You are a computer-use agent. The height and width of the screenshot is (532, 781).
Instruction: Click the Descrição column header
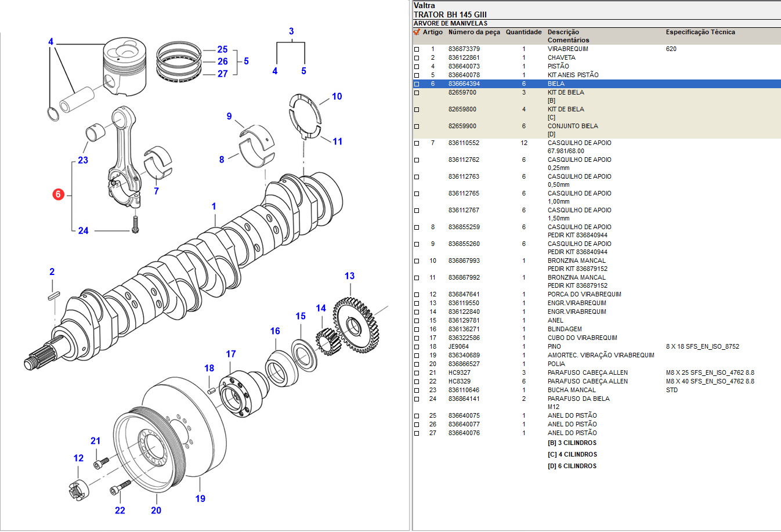click(x=563, y=32)
